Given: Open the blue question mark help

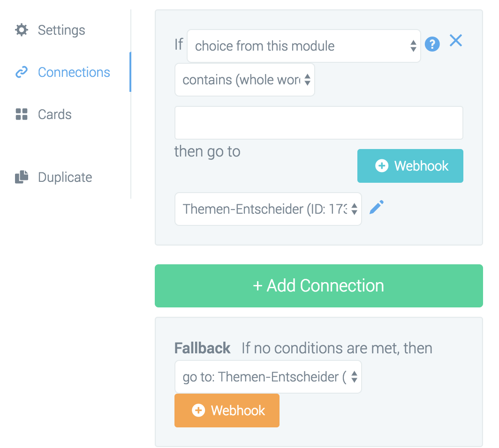Looking at the screenshot, I should (x=432, y=44).
